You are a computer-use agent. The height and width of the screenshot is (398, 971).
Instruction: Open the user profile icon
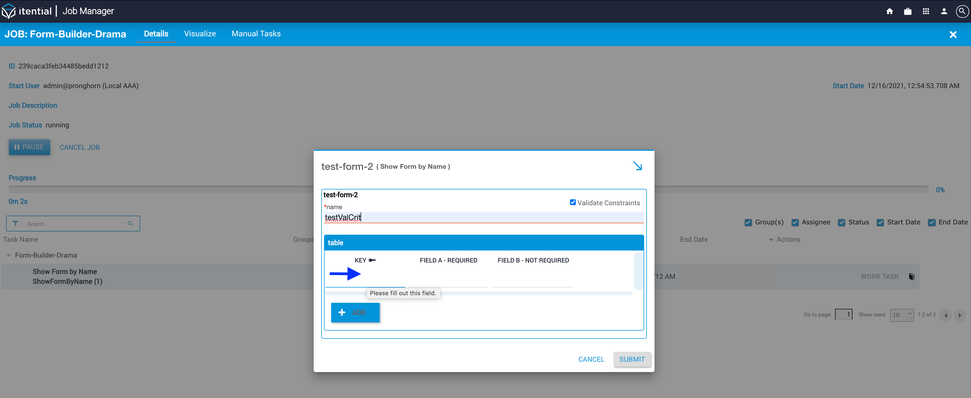[x=944, y=11]
